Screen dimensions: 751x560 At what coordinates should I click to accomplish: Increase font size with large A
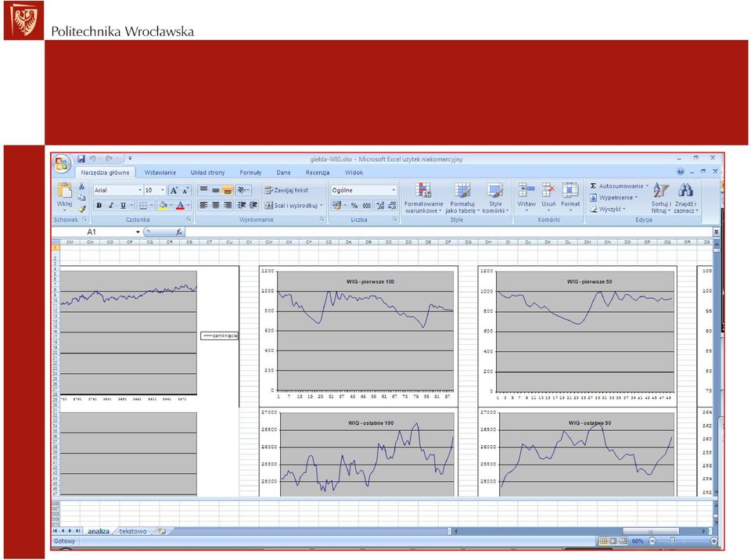pos(174,190)
